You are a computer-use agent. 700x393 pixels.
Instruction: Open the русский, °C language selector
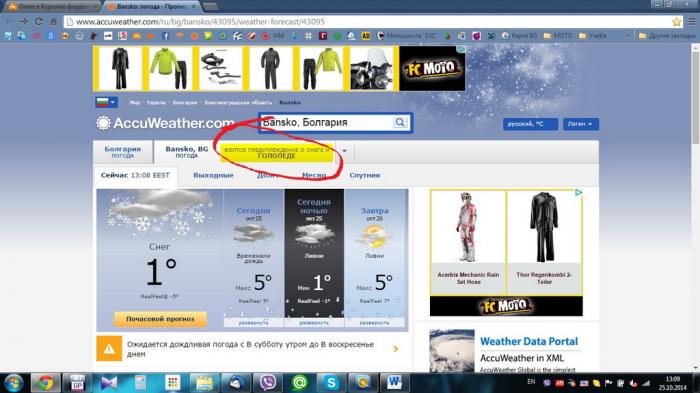click(530, 124)
